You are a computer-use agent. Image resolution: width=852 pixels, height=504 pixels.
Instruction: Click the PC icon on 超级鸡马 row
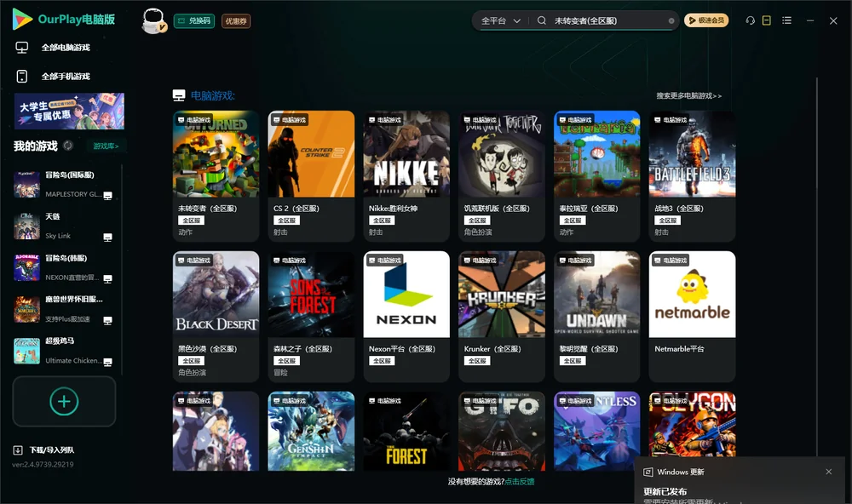coord(107,363)
